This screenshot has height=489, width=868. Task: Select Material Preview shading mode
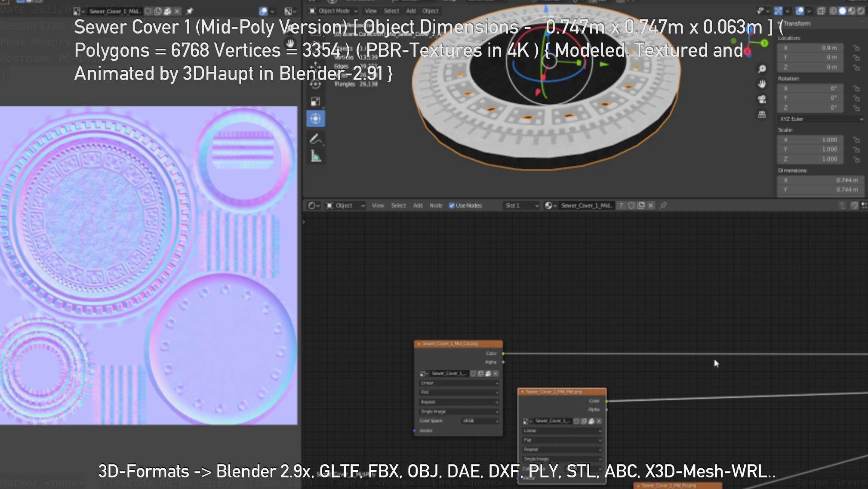(x=852, y=11)
